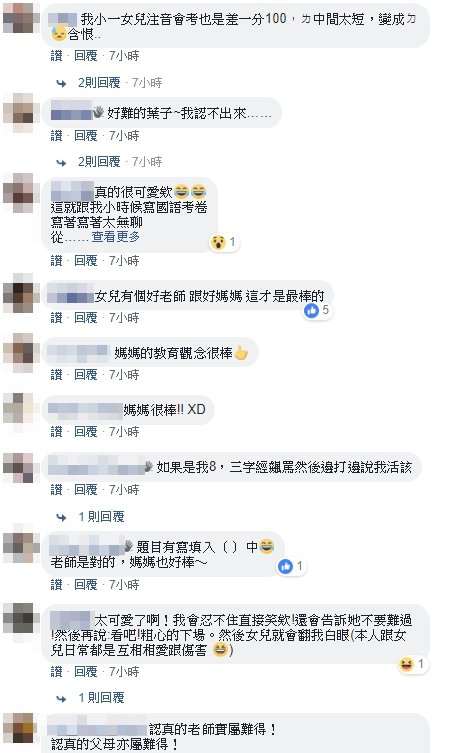Expand 1則回覆 under 太可愛了啊 comment
This screenshot has height=753, width=458.
pyautogui.click(x=101, y=698)
